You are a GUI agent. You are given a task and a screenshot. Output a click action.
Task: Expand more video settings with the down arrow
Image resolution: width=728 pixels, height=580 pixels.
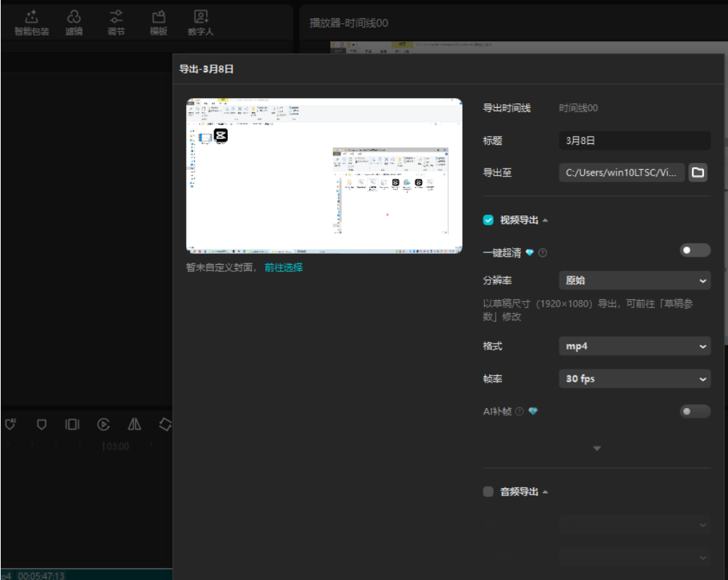tap(597, 449)
